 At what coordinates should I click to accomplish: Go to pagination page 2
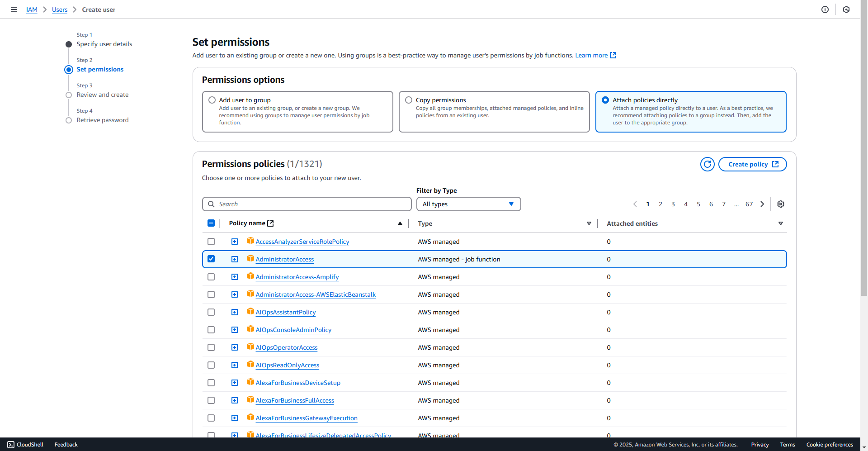(660, 204)
